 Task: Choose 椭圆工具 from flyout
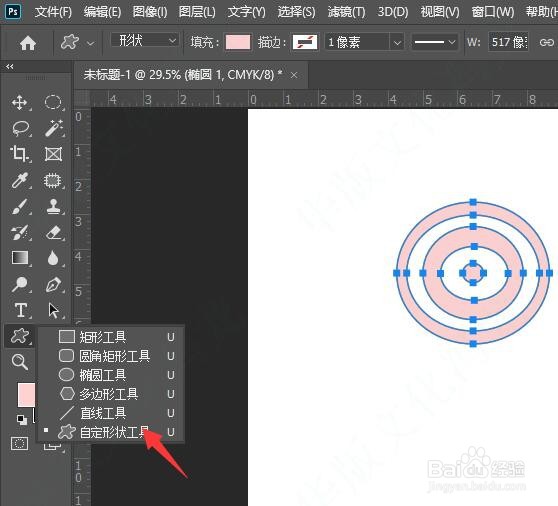click(x=111, y=375)
